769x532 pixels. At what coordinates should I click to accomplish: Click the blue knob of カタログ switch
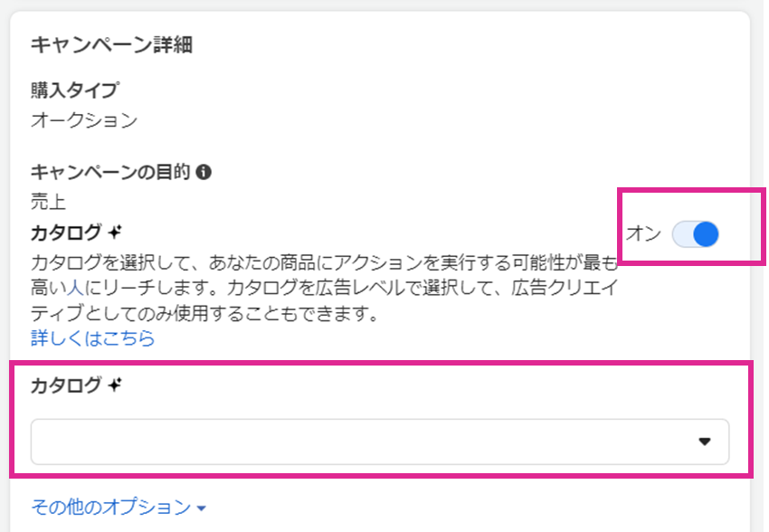(706, 234)
